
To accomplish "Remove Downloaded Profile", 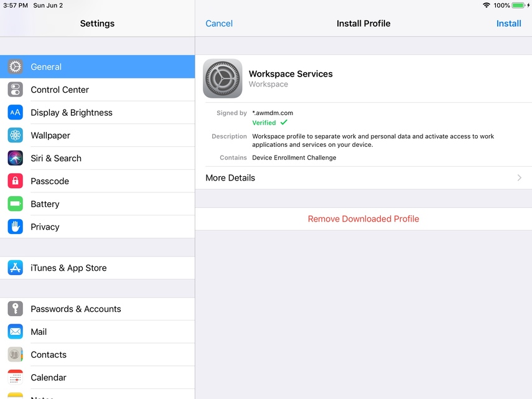I will tap(363, 219).
